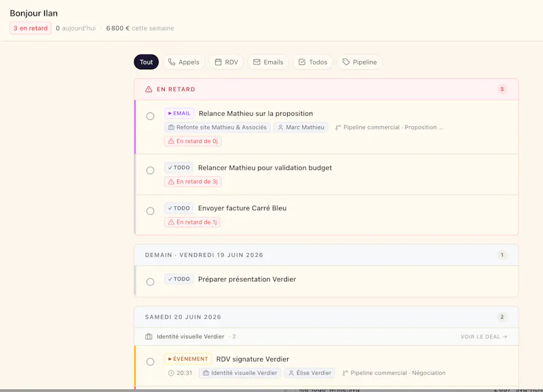Viewport: 543px width, 392px height.
Task: Click the envelope icon in Emails
Action: point(257,62)
